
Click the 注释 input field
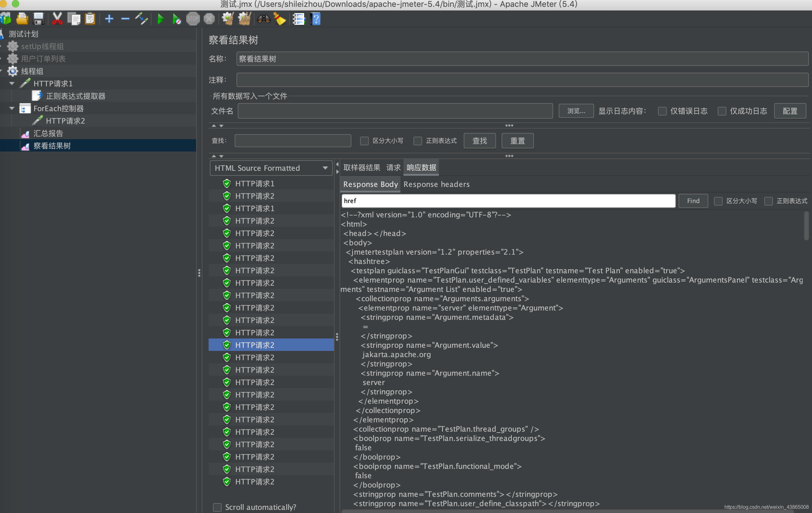point(522,80)
